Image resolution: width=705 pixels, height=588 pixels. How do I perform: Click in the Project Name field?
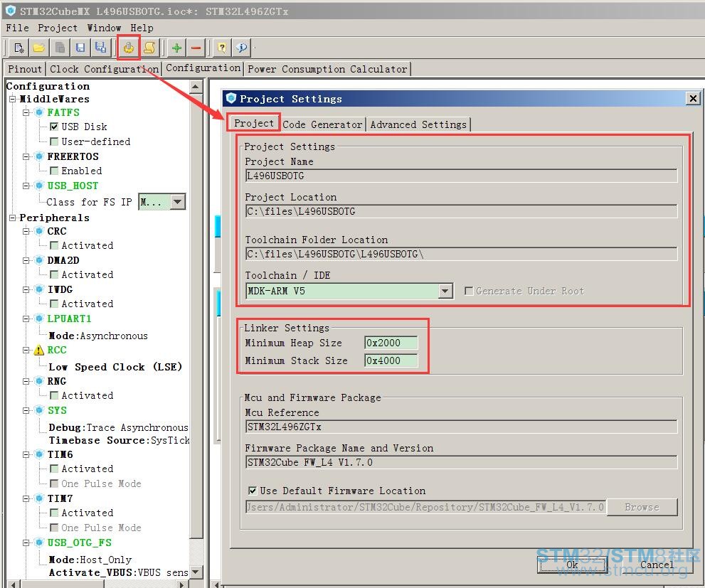(x=461, y=176)
